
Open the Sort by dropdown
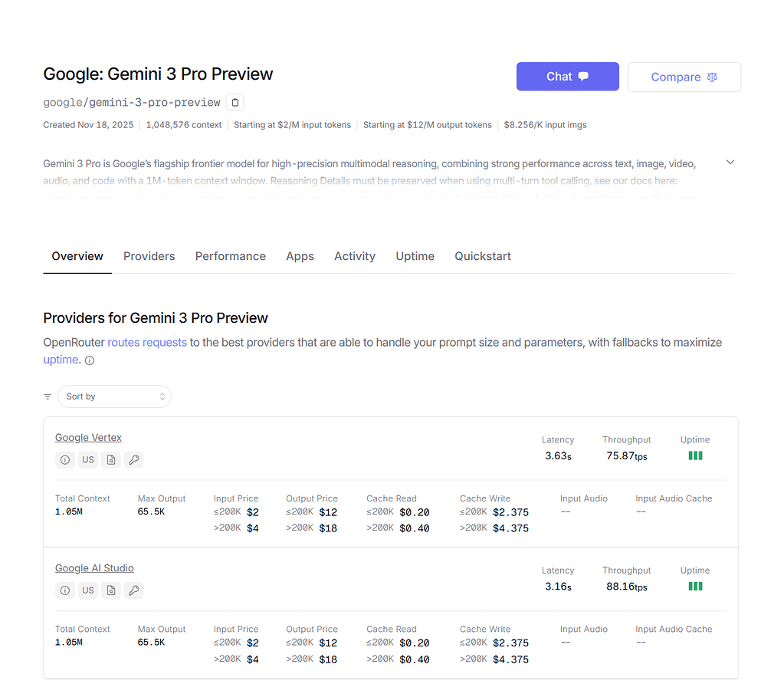[x=114, y=396]
